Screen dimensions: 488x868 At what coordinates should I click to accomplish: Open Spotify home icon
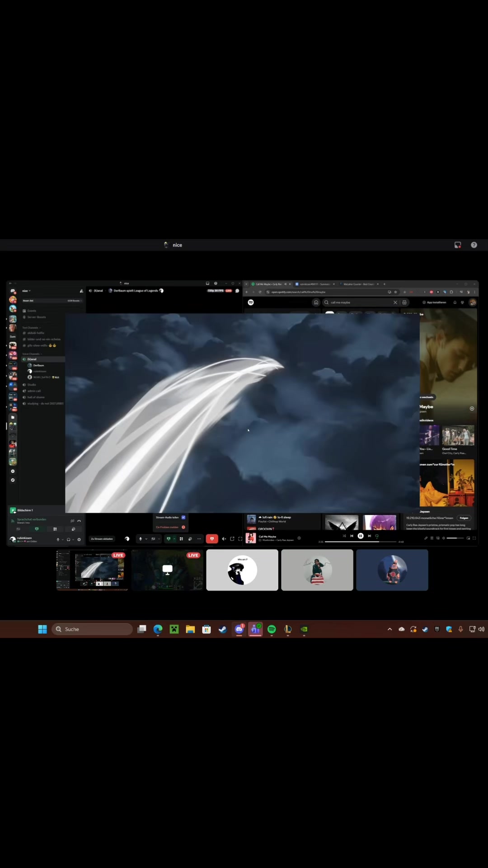pos(316,302)
